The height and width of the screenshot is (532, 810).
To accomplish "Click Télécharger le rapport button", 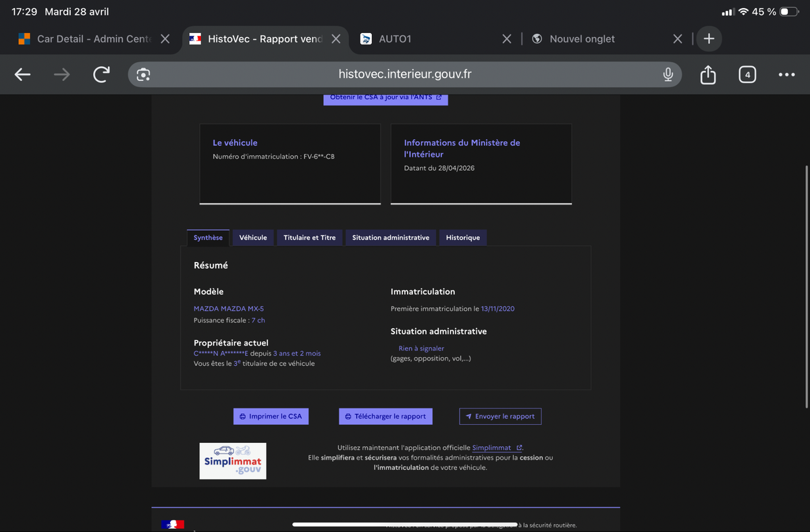I will pos(385,417).
